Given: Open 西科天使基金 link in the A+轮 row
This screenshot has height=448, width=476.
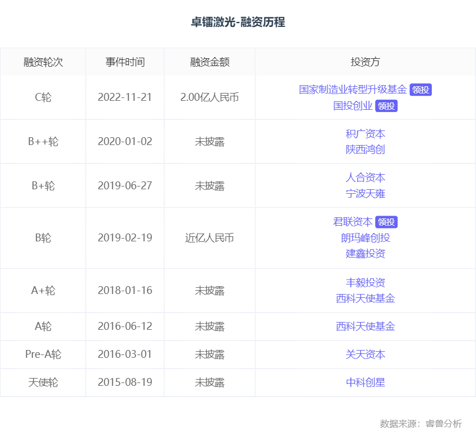Looking at the screenshot, I should click(x=365, y=298).
